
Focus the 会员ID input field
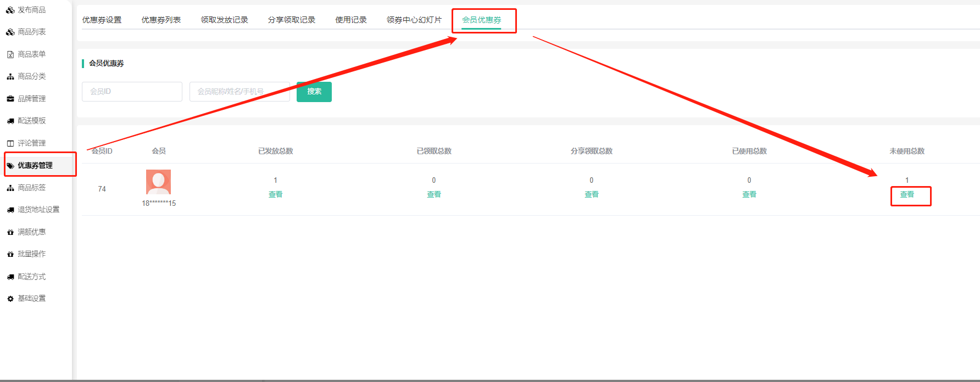pyautogui.click(x=132, y=92)
